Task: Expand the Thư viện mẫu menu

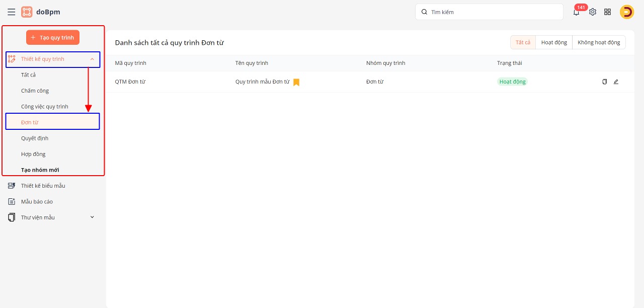Action: point(92,217)
